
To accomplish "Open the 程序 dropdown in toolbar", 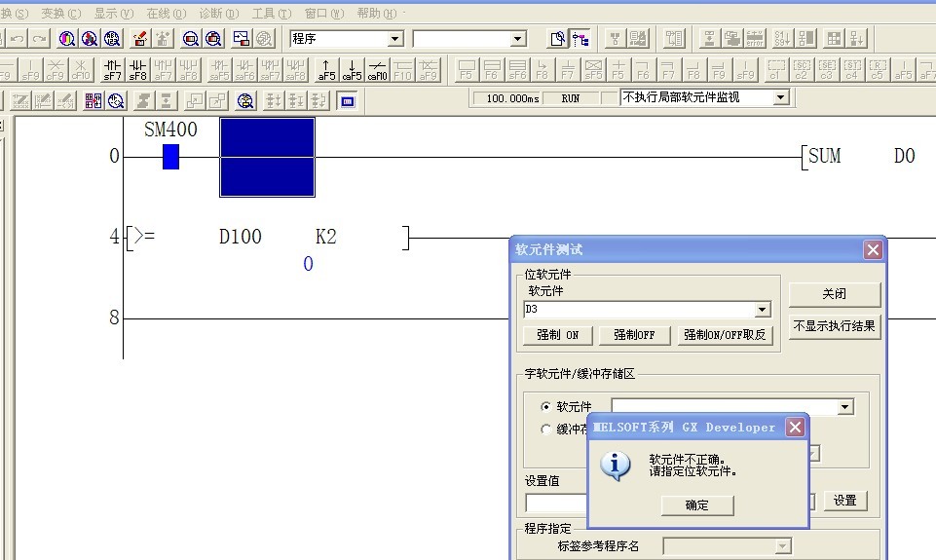I will pos(395,39).
